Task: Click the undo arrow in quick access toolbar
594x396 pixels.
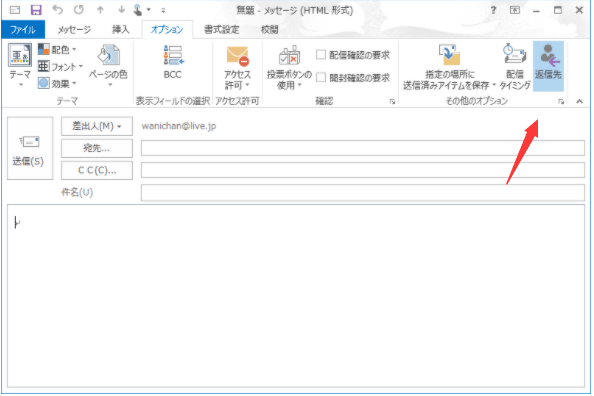Action: point(58,9)
